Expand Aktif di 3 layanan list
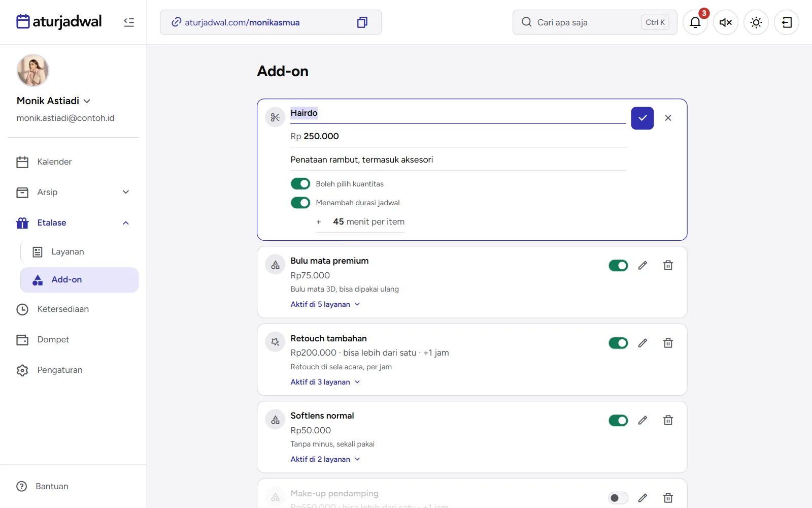 [x=325, y=382]
